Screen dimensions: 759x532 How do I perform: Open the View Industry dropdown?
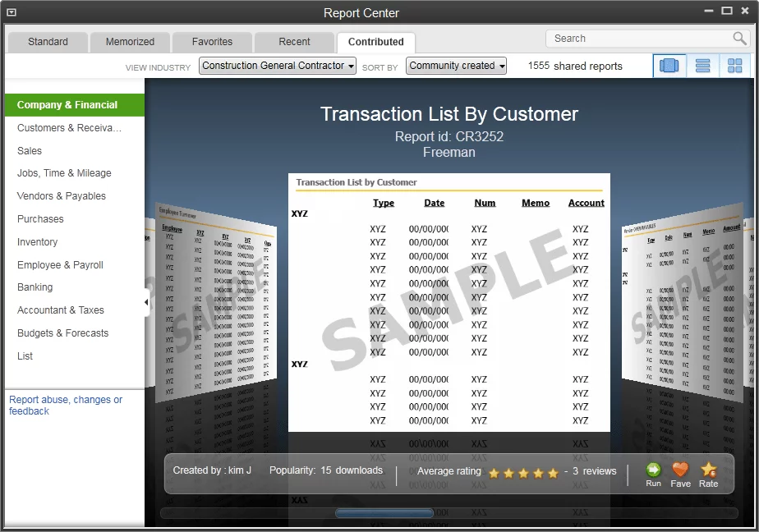(x=277, y=66)
